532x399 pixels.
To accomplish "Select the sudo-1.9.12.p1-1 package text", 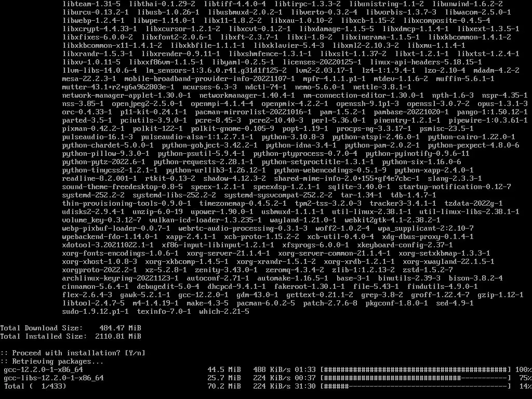I will (96, 312).
